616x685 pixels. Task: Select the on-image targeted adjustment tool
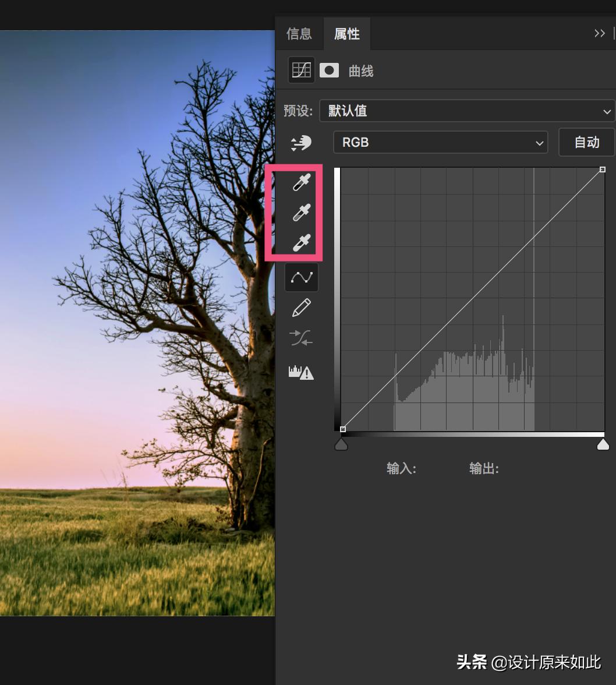(x=301, y=142)
